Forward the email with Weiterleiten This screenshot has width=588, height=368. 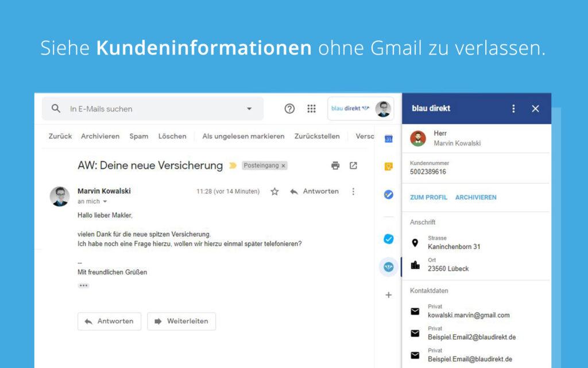pyautogui.click(x=181, y=321)
